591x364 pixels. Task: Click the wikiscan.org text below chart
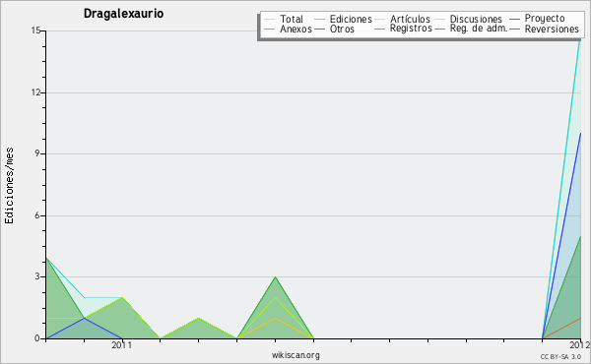click(295, 355)
